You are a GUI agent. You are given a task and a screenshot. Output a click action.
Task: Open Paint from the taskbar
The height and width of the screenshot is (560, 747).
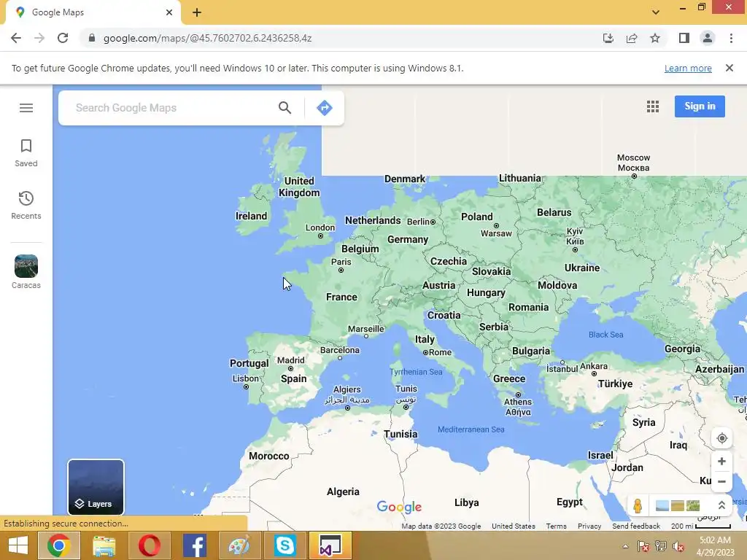pyautogui.click(x=239, y=545)
